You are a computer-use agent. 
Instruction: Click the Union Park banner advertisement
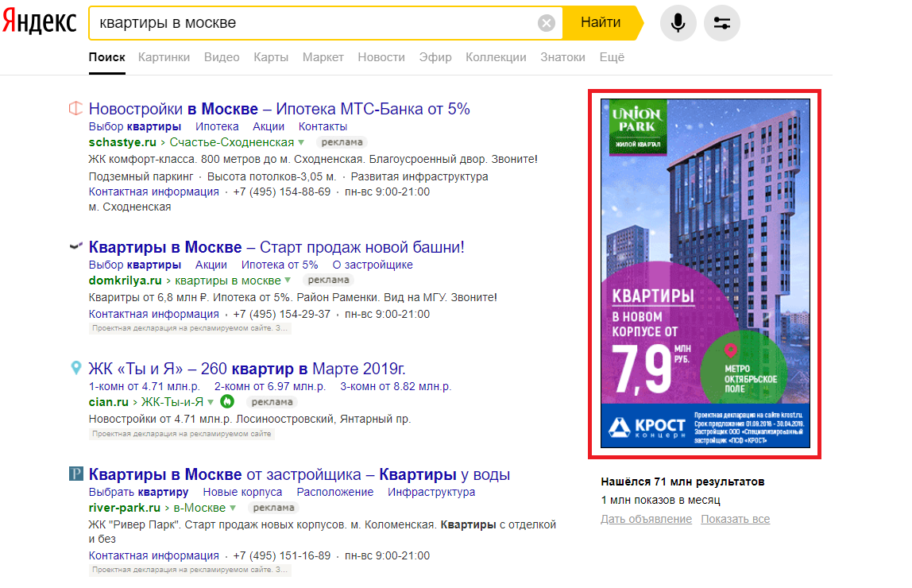pyautogui.click(x=705, y=273)
